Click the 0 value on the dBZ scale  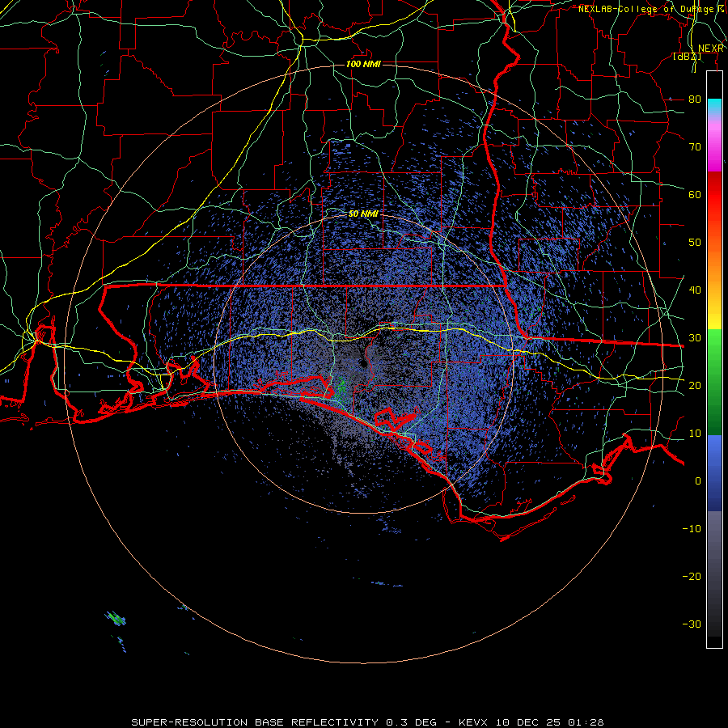tap(698, 481)
